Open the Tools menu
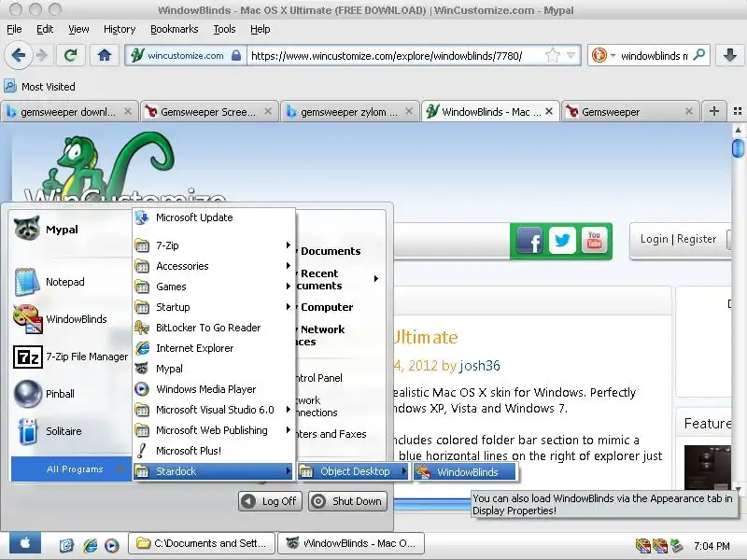This screenshot has height=560, width=747. pos(224,29)
